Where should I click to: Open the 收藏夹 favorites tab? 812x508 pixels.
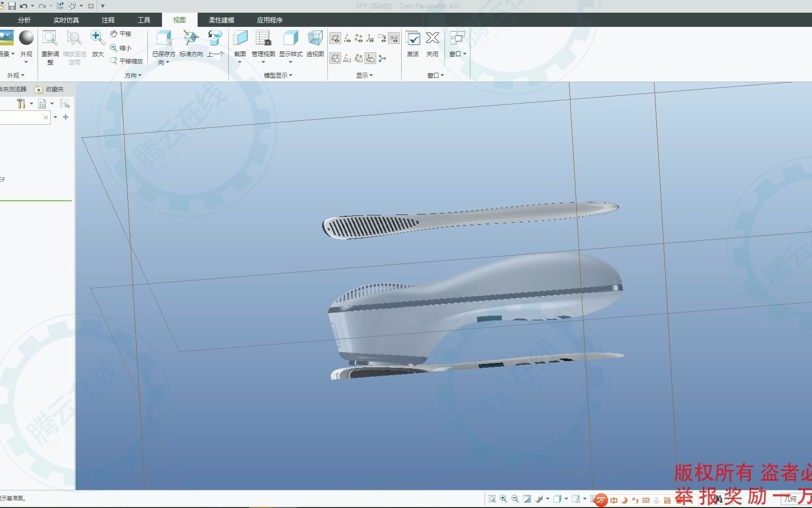(x=49, y=89)
